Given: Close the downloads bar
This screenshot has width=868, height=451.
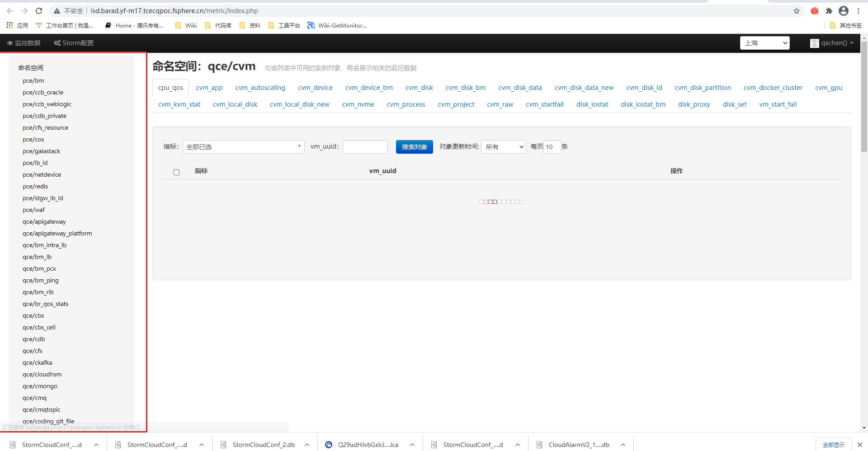Looking at the screenshot, I should (x=860, y=445).
